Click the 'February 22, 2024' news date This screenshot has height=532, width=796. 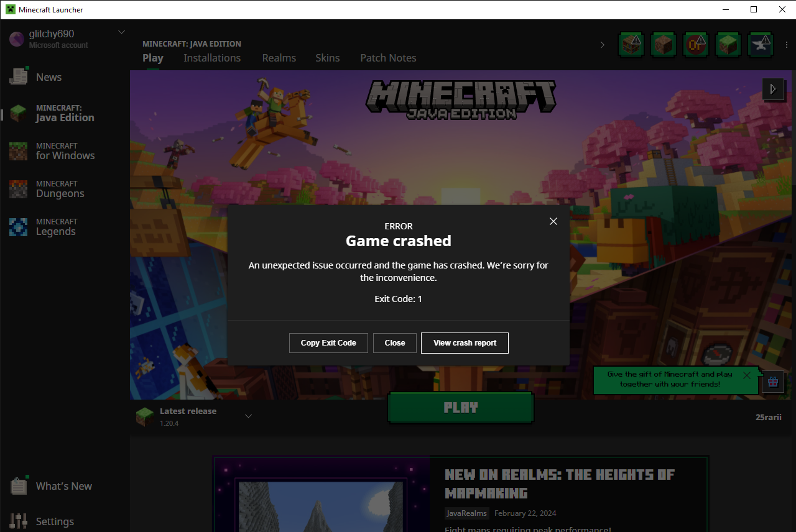click(x=525, y=513)
